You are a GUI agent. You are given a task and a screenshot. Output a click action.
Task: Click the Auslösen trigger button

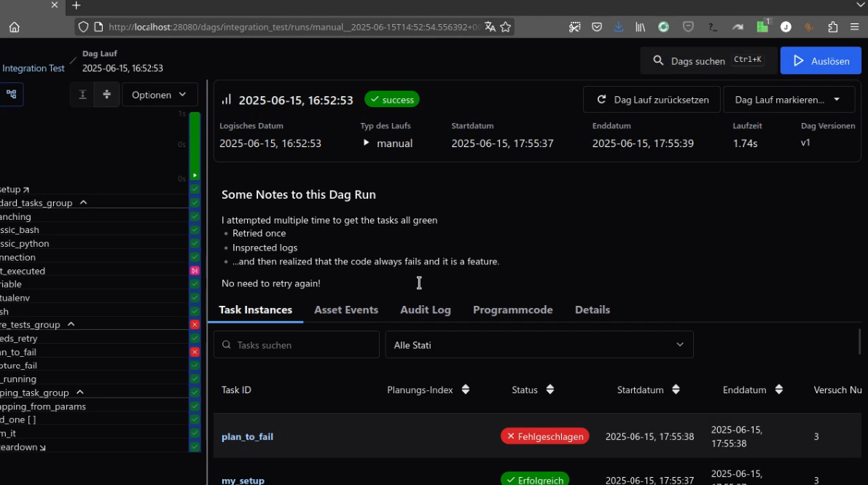(x=821, y=61)
